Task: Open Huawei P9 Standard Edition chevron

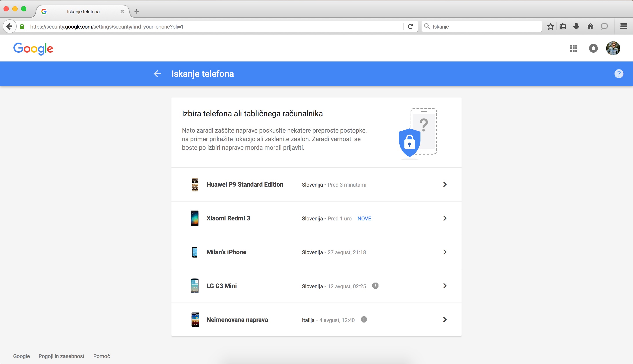Action: (445, 184)
